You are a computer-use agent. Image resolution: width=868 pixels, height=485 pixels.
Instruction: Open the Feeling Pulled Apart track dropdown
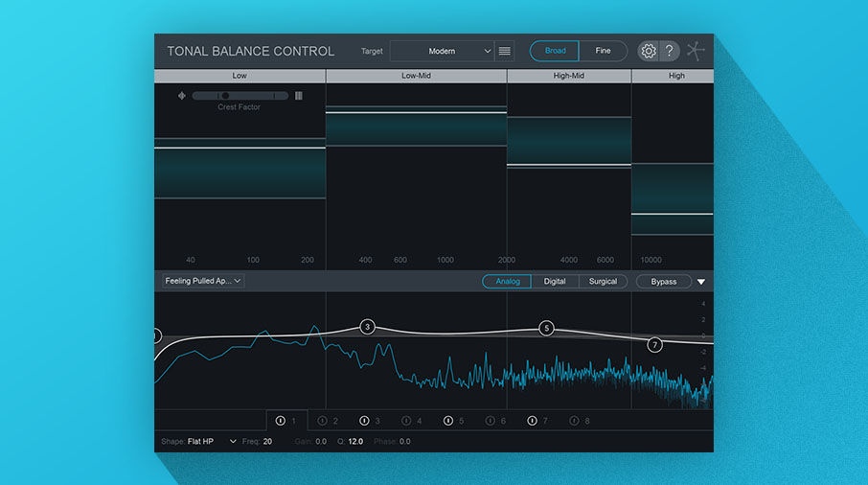[203, 282]
